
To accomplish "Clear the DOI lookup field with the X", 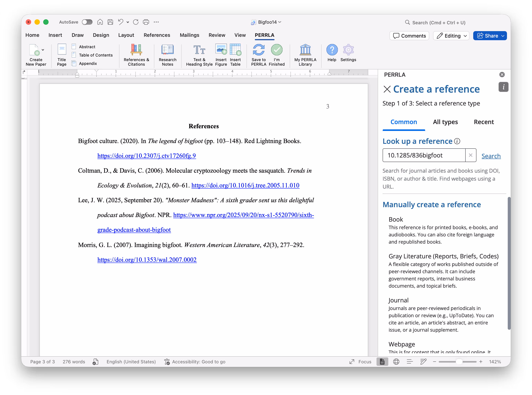I will 470,155.
